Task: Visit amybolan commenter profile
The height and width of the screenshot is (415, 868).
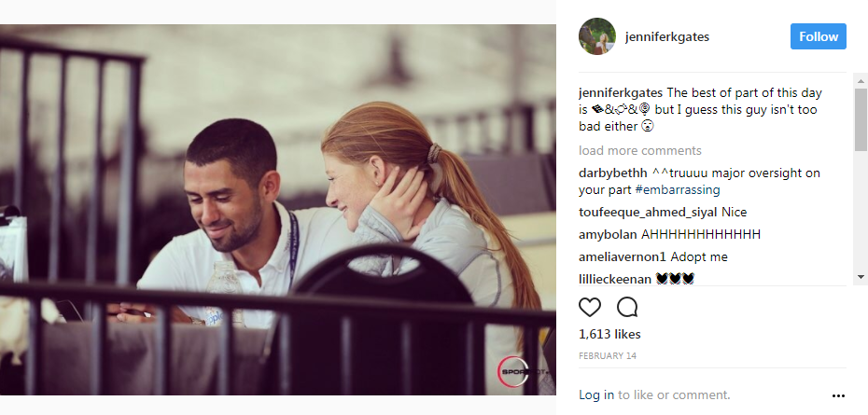Action: click(608, 235)
